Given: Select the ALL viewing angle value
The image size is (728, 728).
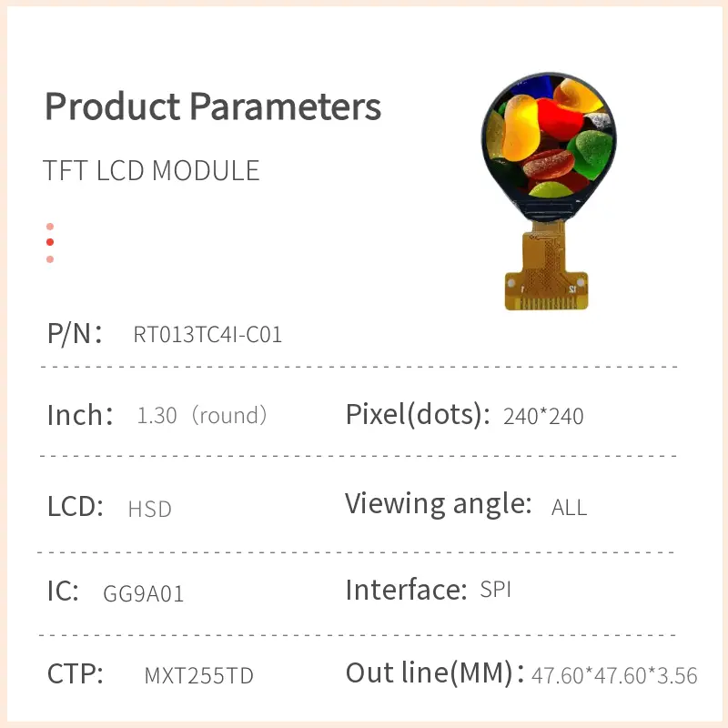Looking at the screenshot, I should (x=569, y=507).
